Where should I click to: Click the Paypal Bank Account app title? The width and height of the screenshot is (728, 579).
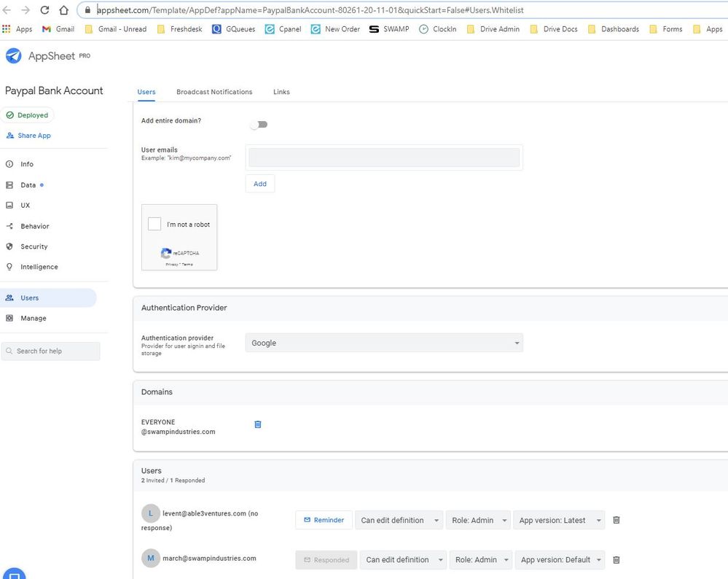click(x=54, y=90)
